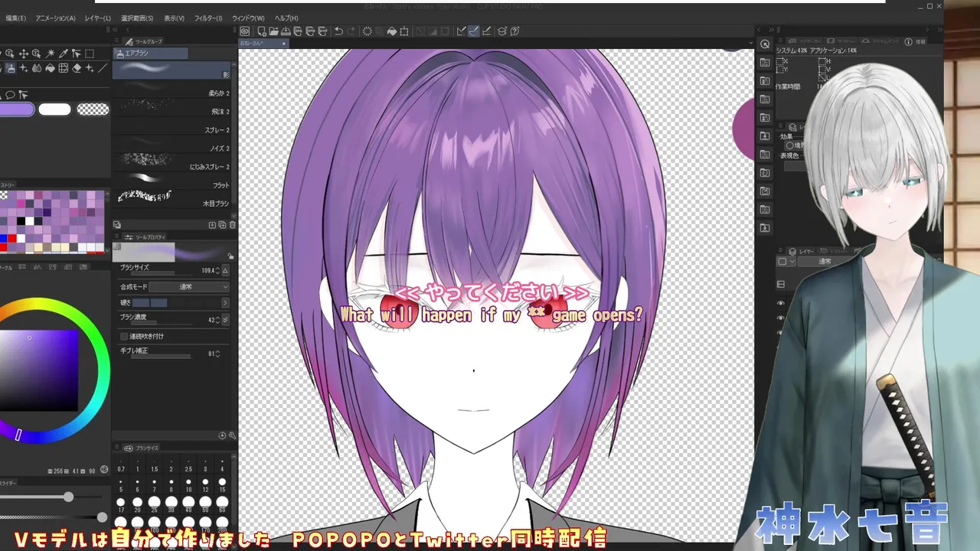Open the 選択範囲(S) menu
The height and width of the screenshot is (551, 980).
tap(137, 18)
